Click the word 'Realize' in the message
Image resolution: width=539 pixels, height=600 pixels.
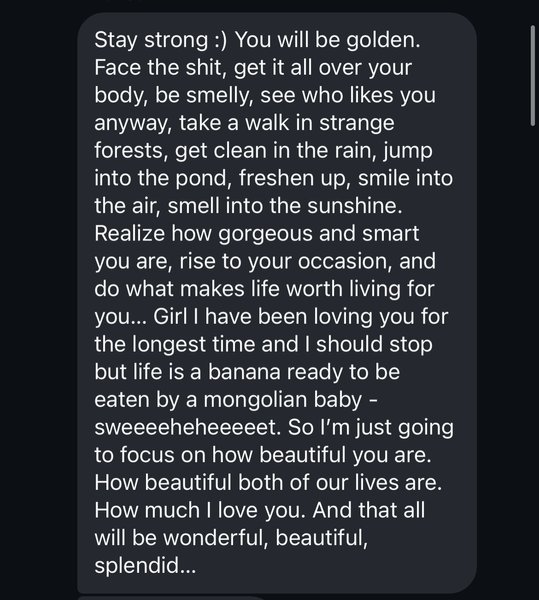[x=129, y=233]
